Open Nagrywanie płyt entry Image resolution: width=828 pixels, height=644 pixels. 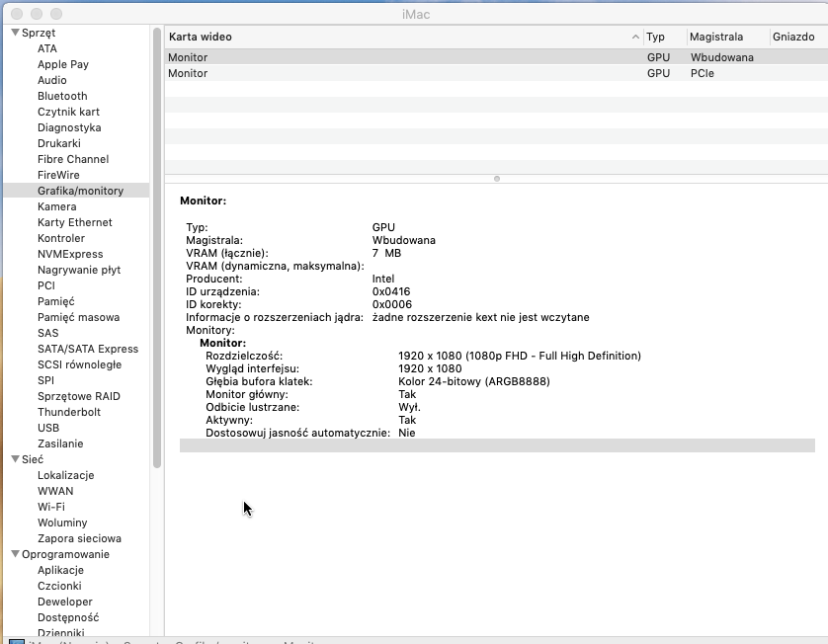(79, 271)
